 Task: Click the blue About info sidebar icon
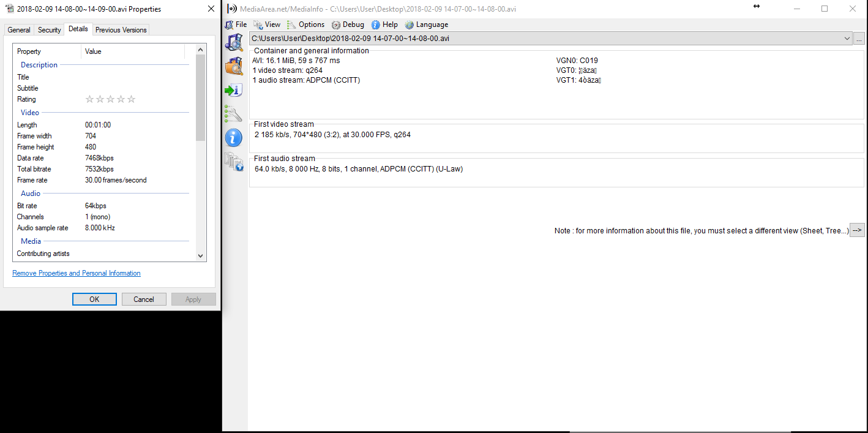(x=234, y=137)
